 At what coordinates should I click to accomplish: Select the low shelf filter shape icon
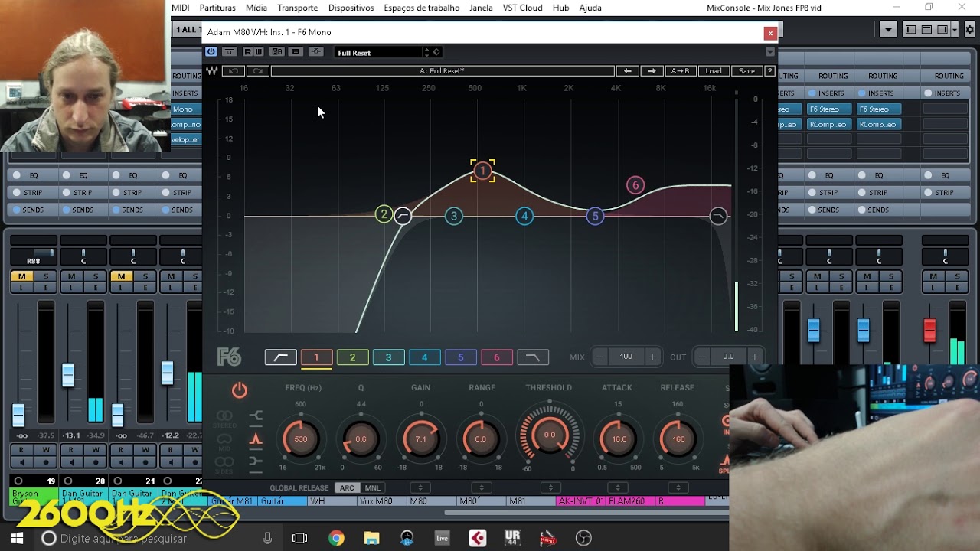(x=256, y=416)
